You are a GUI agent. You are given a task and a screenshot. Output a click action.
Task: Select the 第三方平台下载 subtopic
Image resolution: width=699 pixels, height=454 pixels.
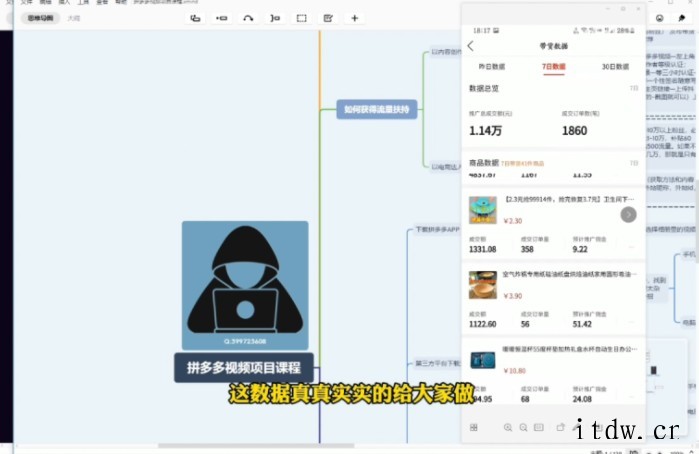[x=438, y=363]
